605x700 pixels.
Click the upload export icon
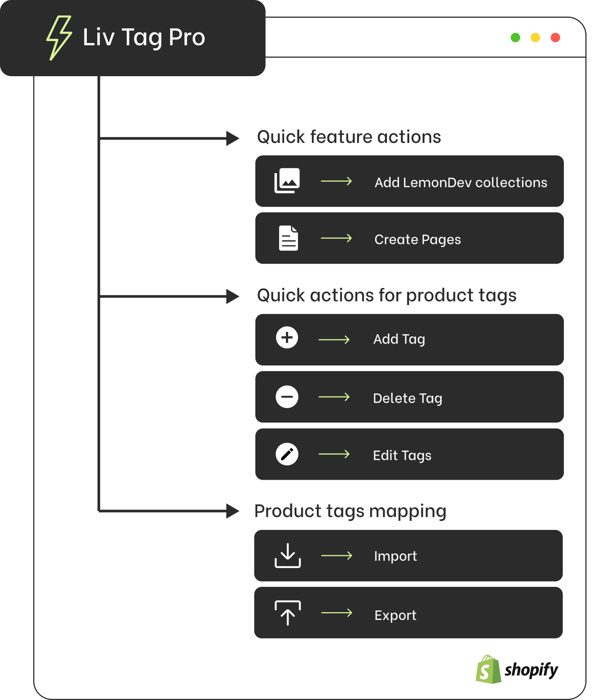point(287,612)
